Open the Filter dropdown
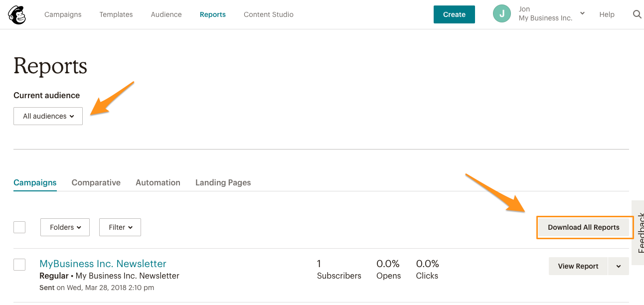Image resolution: width=644 pixels, height=305 pixels. tap(120, 227)
